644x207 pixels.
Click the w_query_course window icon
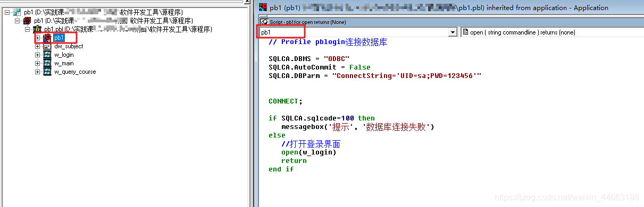point(47,72)
